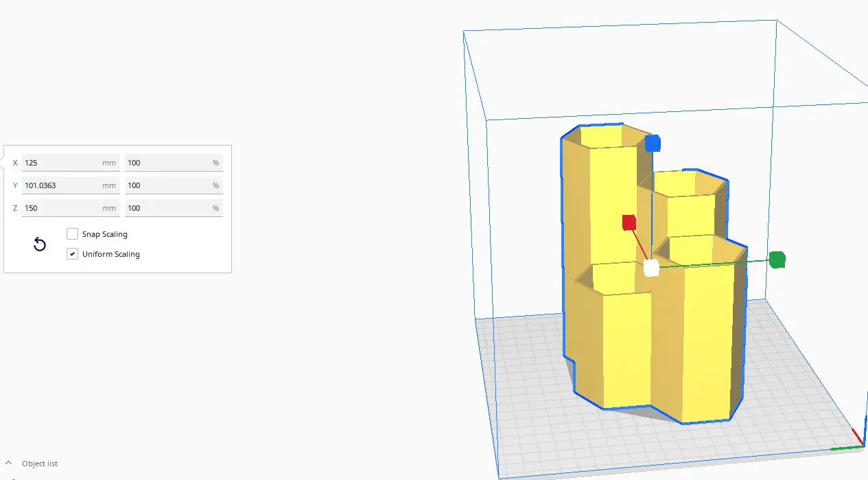Click the reset scale arrow icon
868x480 pixels.
pyautogui.click(x=40, y=244)
